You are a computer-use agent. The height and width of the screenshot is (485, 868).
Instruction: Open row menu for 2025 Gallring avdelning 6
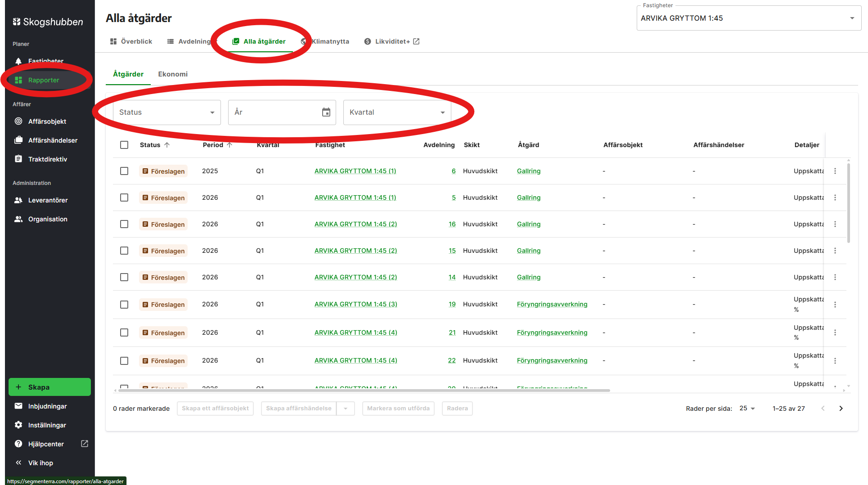point(835,171)
